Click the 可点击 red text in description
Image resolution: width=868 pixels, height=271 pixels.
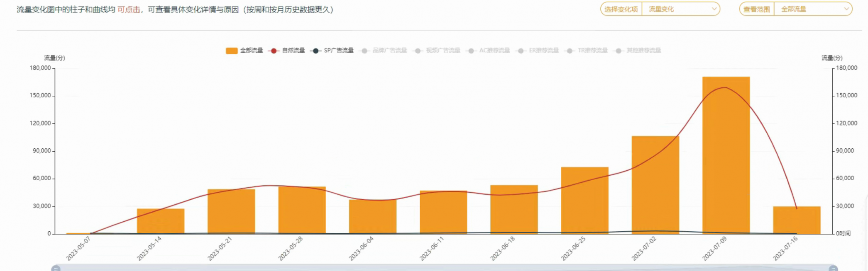tap(129, 10)
